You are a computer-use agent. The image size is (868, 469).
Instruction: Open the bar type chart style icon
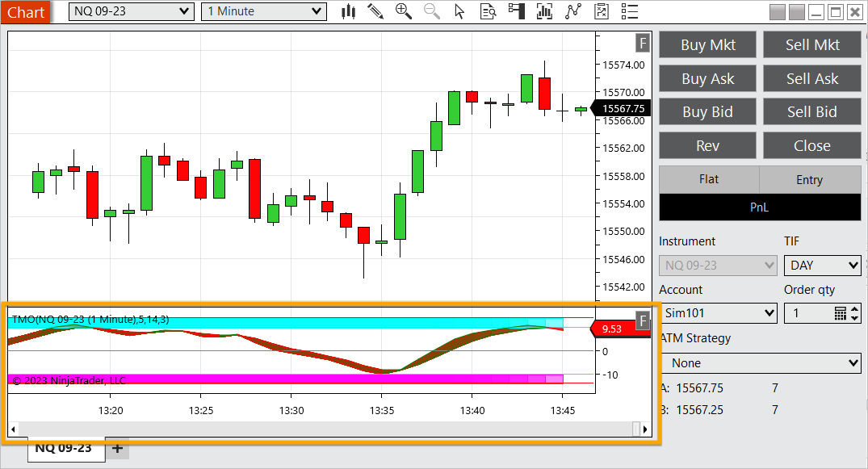[348, 11]
